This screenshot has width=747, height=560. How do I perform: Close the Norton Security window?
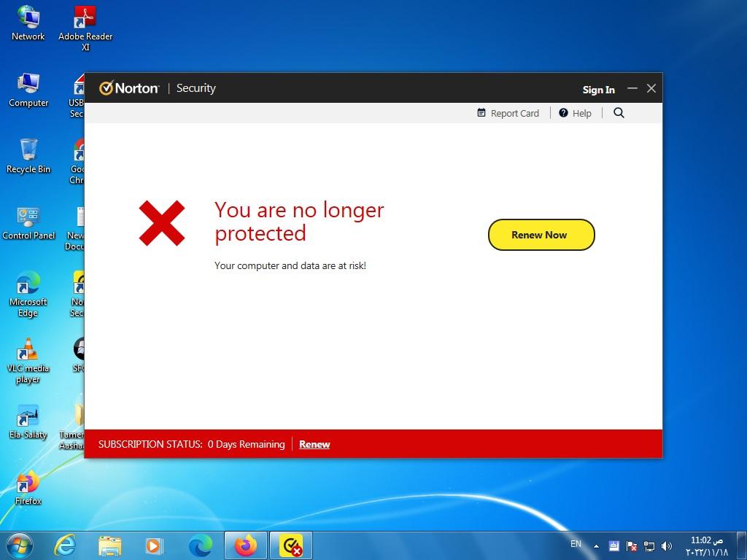[x=651, y=88]
